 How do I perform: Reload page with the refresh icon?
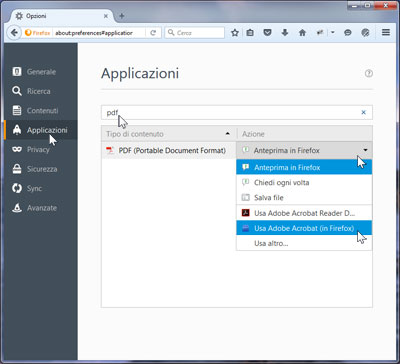(x=153, y=33)
